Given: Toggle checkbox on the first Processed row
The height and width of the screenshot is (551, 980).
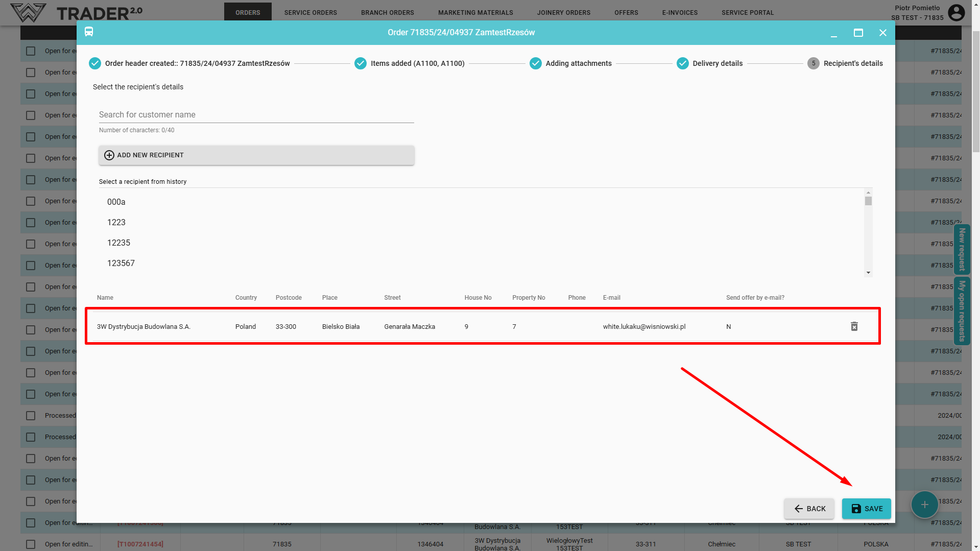Looking at the screenshot, I should (x=31, y=416).
